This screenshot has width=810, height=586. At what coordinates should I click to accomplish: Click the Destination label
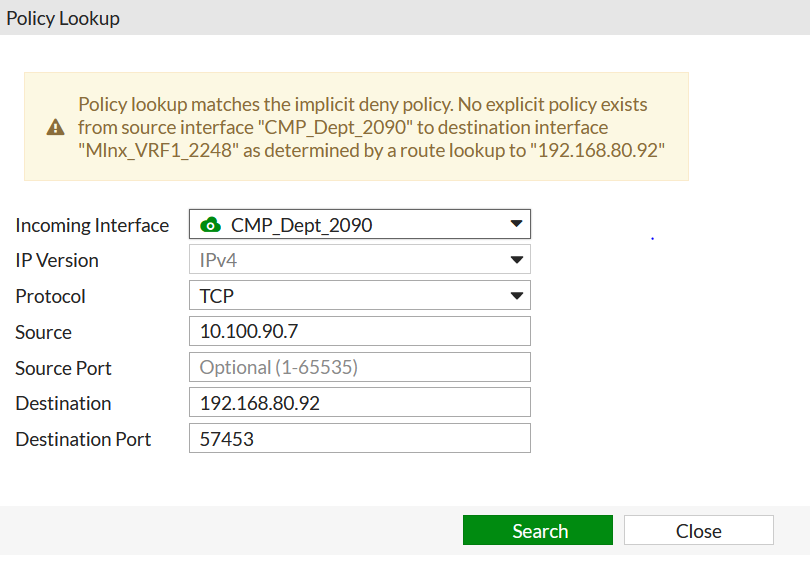tap(64, 403)
